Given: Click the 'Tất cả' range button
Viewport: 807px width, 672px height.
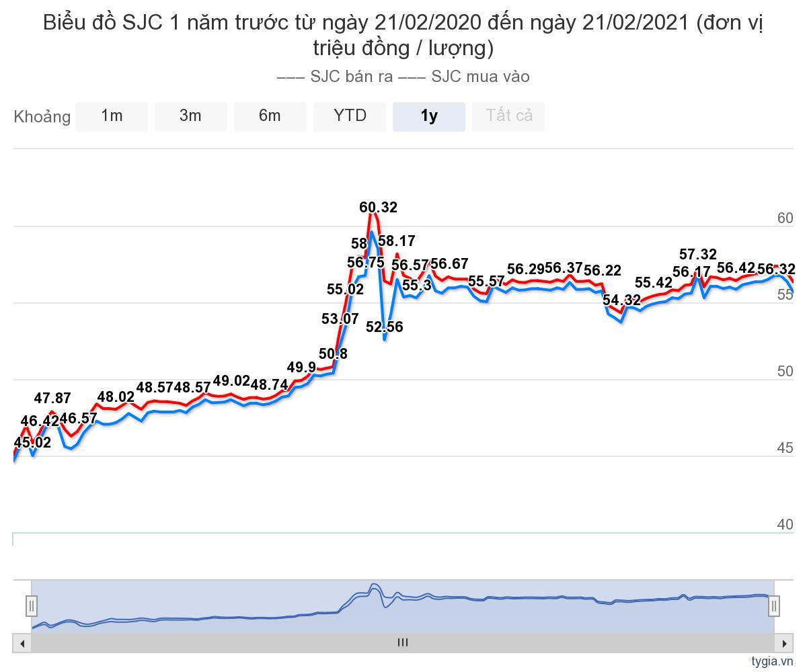Looking at the screenshot, I should 509,116.
